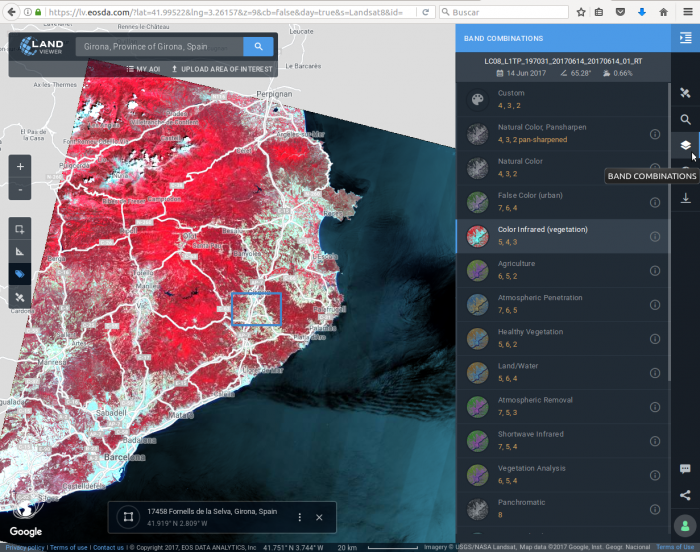Select False Color (urban) combination
Image resolution: width=700 pixels, height=552 pixels.
tap(563, 202)
